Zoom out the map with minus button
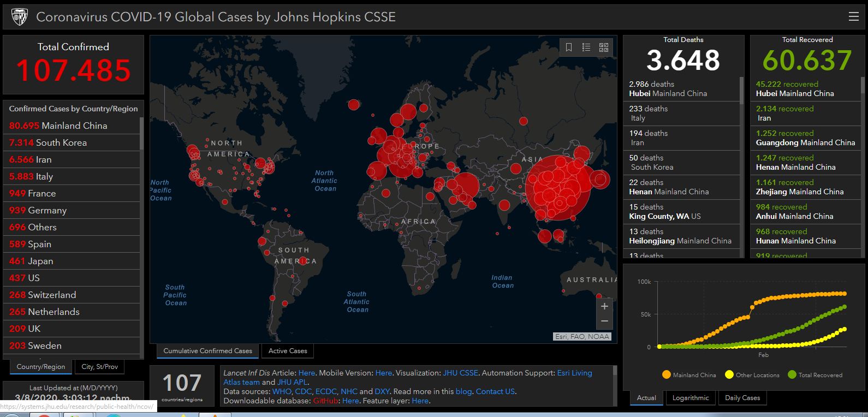This screenshot has width=868, height=417. pos(604,321)
